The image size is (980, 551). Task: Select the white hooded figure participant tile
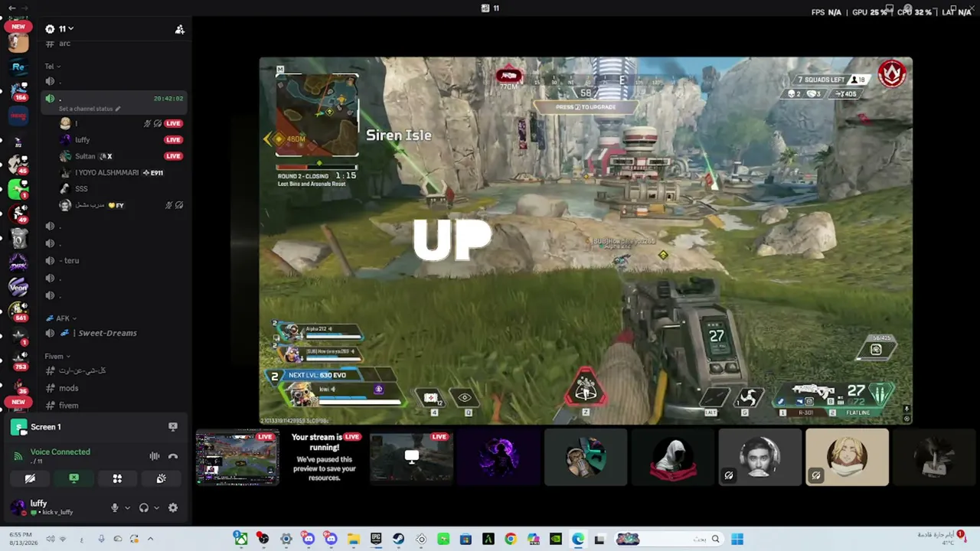point(673,458)
